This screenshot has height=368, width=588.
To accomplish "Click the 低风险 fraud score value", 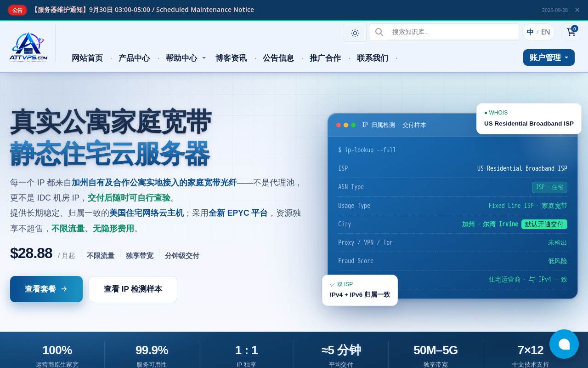I will pyautogui.click(x=558, y=261).
